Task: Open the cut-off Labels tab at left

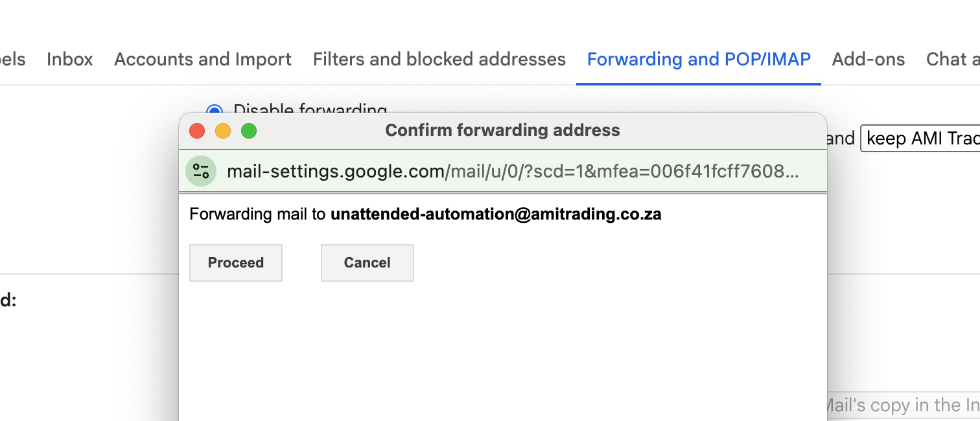Action: 13,60
